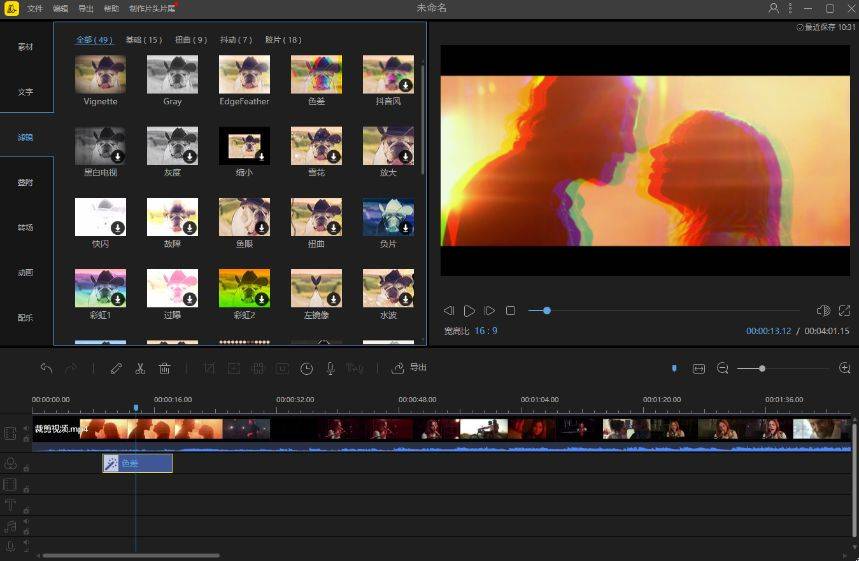Viewport: 859px width, 561px height.
Task: Click the freeze frame toolbar icon
Action: coord(282,368)
